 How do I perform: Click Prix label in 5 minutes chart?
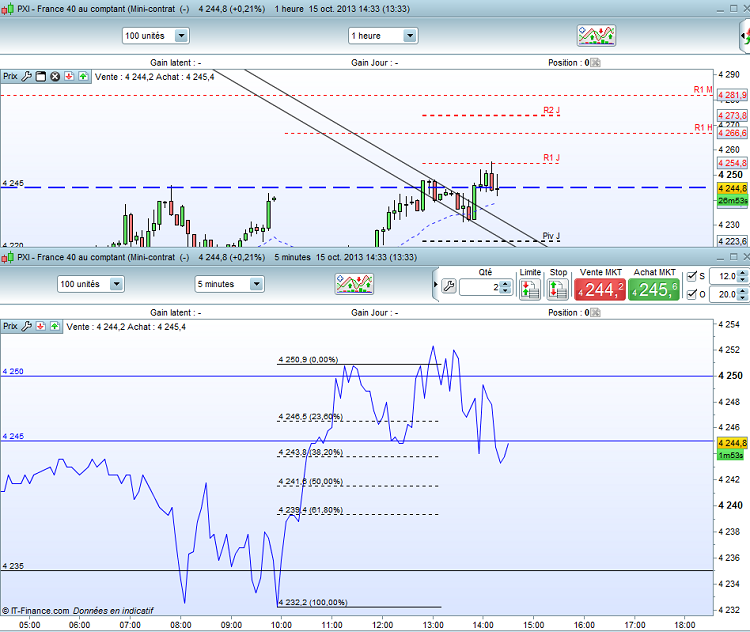(10, 326)
